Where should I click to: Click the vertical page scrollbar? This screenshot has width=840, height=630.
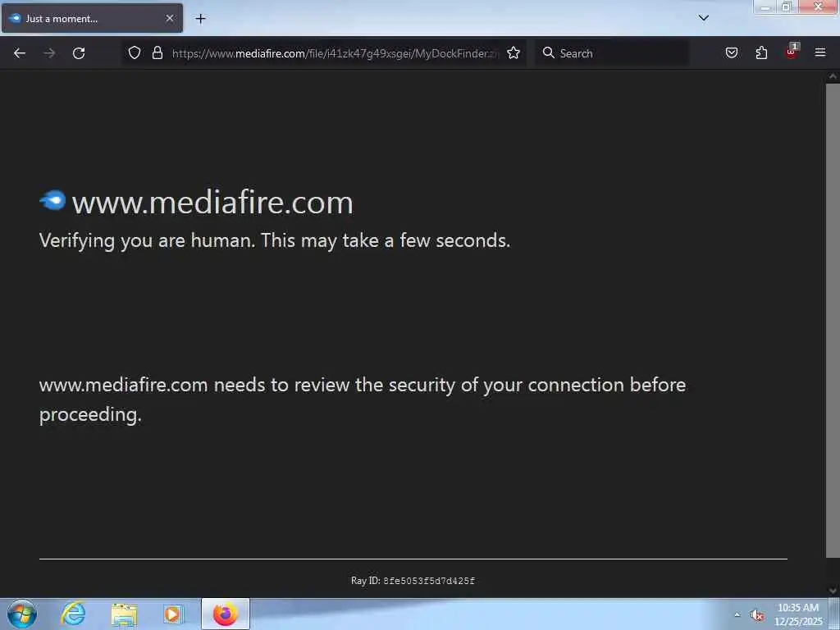point(833,321)
